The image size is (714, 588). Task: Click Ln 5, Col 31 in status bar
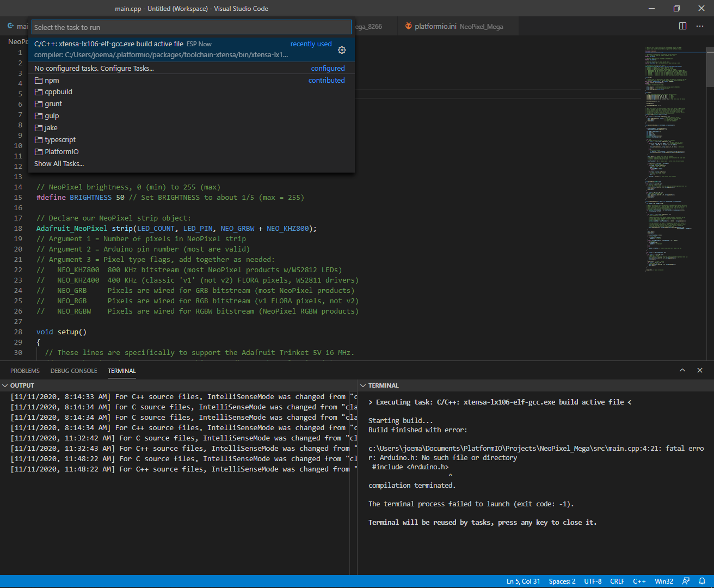point(524,581)
